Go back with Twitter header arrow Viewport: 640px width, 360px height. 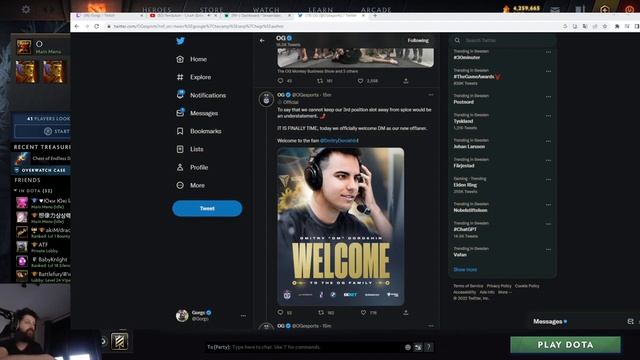point(262,40)
